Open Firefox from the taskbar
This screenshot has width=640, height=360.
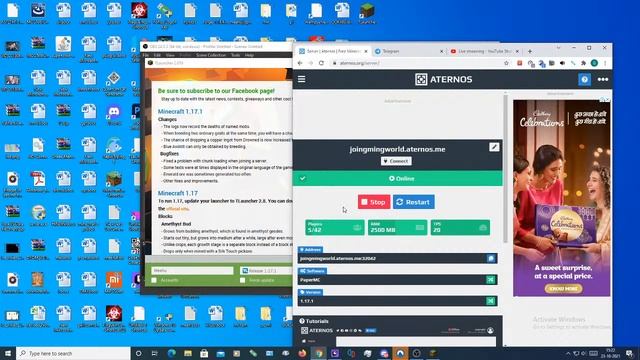(302, 353)
